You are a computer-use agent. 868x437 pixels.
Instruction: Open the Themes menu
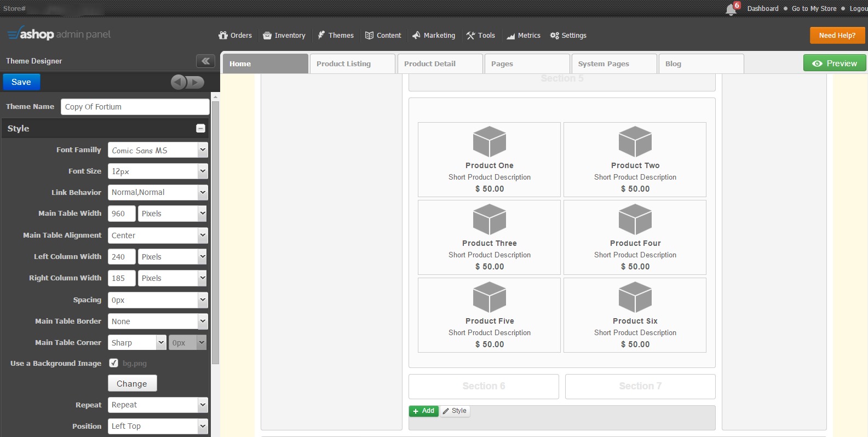336,36
